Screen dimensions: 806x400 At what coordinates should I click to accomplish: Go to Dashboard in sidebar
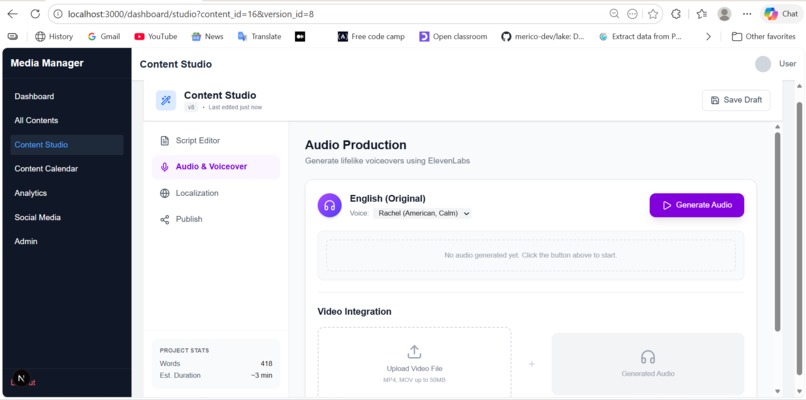point(67,96)
